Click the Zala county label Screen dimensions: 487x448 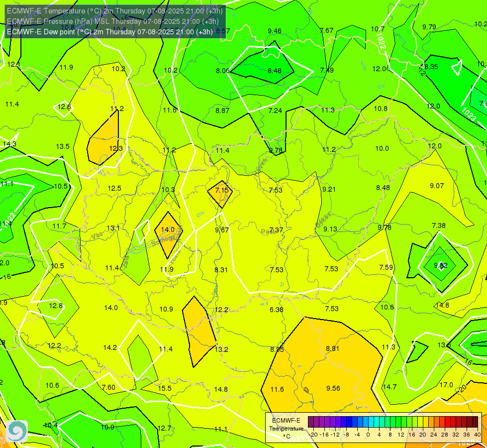(125, 262)
